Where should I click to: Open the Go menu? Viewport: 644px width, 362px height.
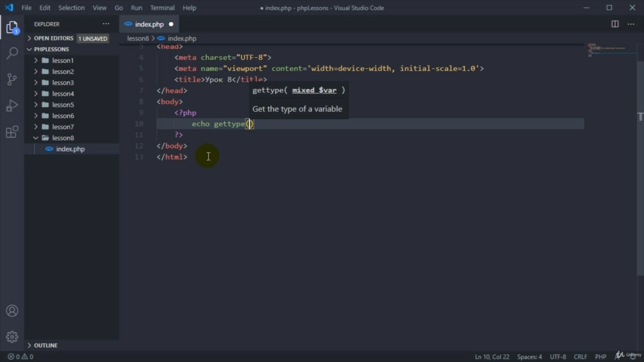pyautogui.click(x=119, y=8)
